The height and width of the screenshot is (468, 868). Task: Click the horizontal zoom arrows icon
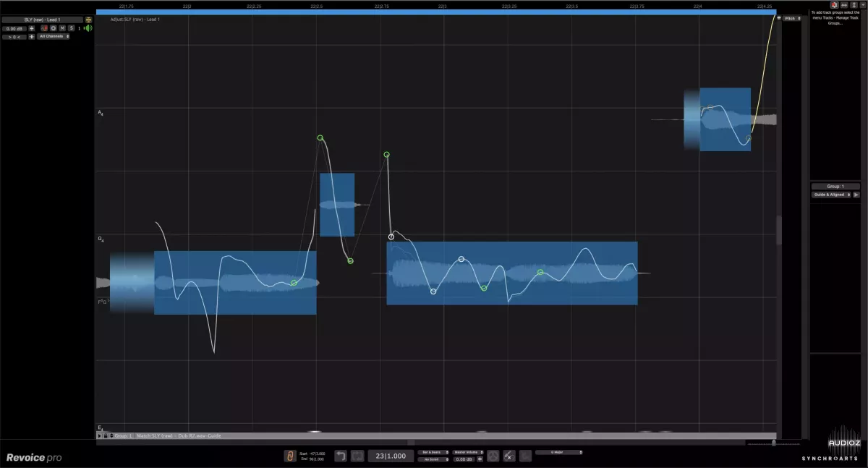point(843,5)
